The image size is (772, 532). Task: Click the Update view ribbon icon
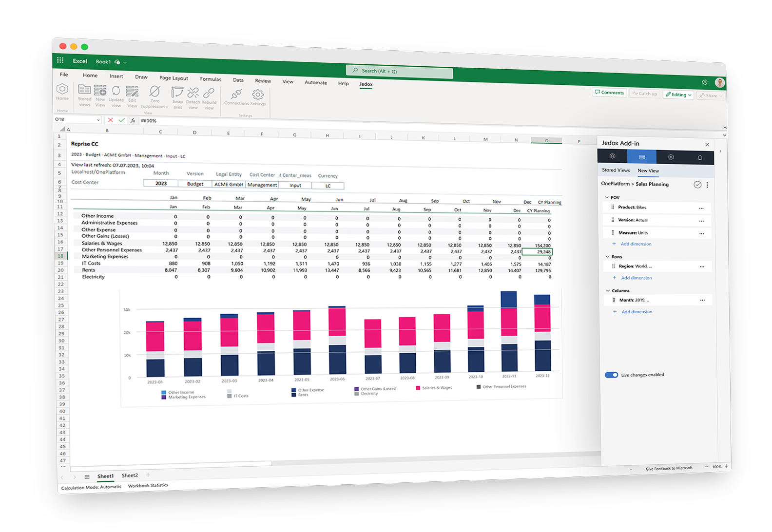pos(116,95)
